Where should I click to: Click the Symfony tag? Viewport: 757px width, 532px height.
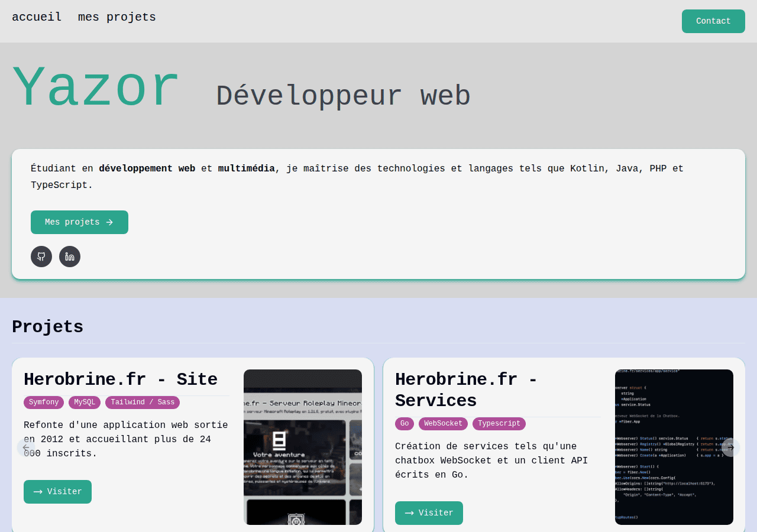click(x=44, y=403)
